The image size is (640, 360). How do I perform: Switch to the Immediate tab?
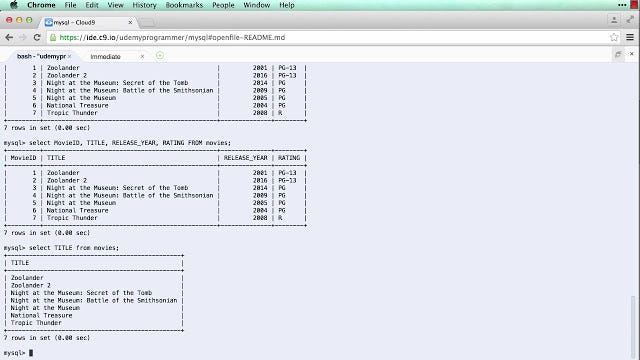pos(105,56)
